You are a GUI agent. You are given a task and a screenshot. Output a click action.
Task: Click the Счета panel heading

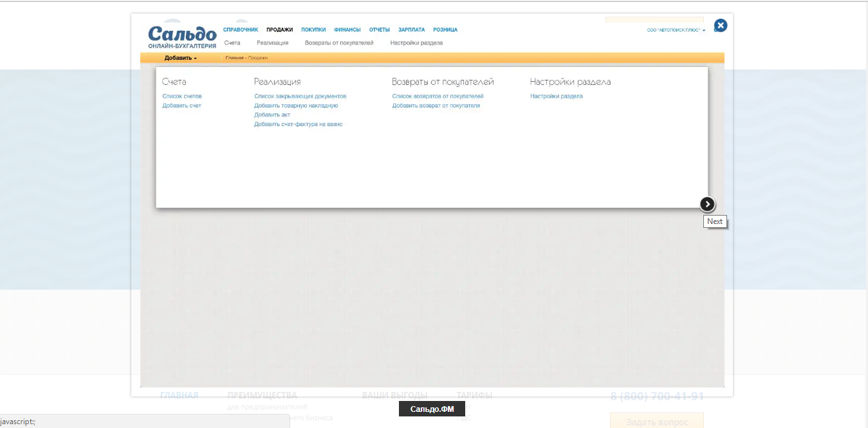point(174,82)
